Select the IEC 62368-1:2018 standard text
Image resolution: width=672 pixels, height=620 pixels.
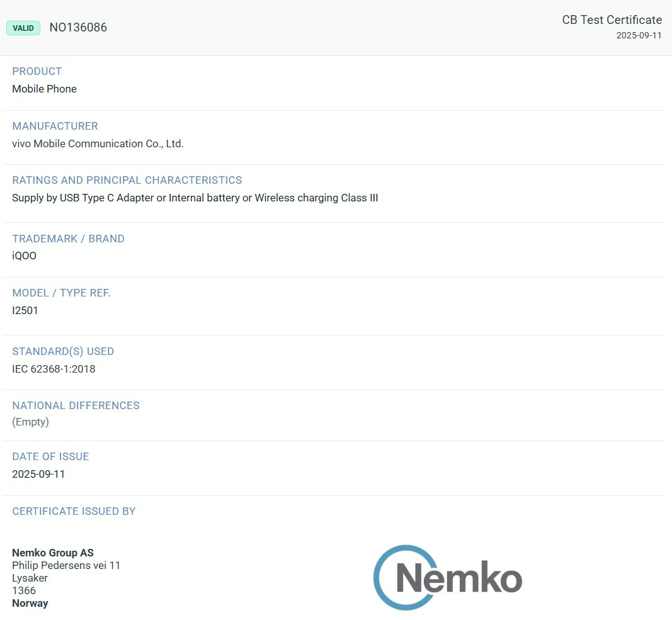(x=53, y=369)
